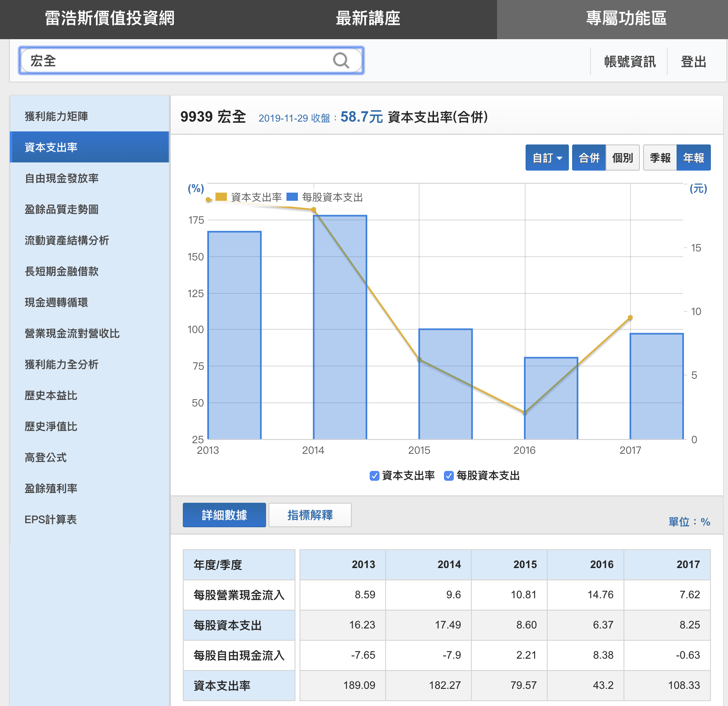This screenshot has height=706, width=728.
Task: Click the 2014 bar in chart
Action: (340, 326)
